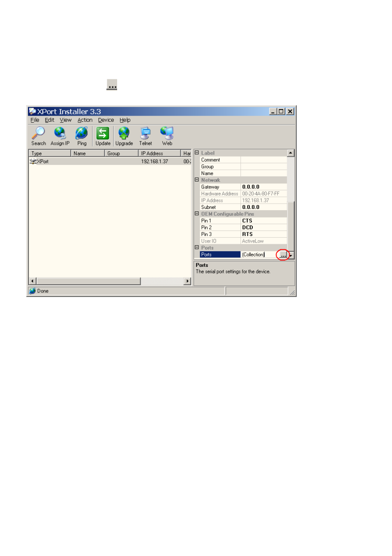The height and width of the screenshot is (556, 392).
Task: Click the device list scroll-left arrow
Action: [x=32, y=281]
